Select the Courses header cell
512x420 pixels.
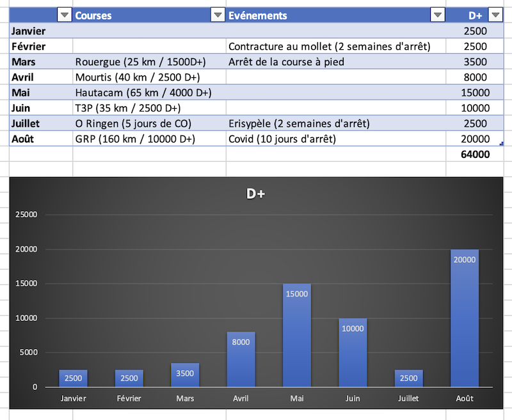pyautogui.click(x=141, y=15)
